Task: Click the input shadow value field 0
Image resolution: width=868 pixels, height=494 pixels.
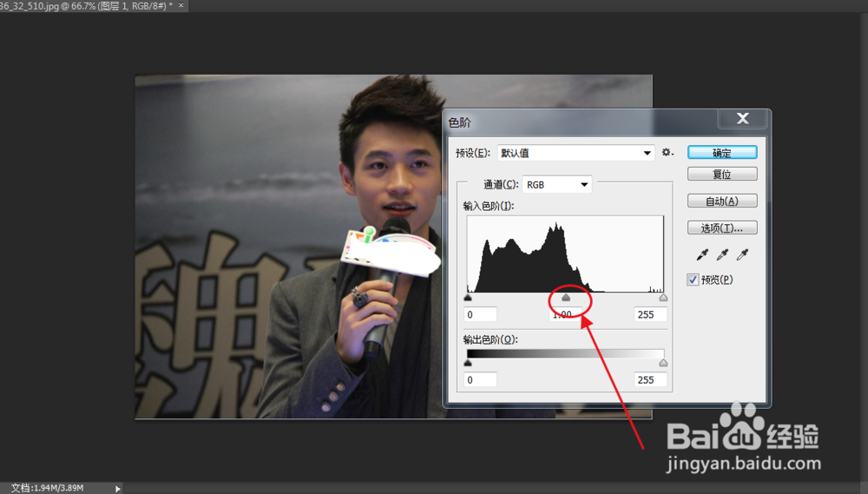Action: [480, 314]
